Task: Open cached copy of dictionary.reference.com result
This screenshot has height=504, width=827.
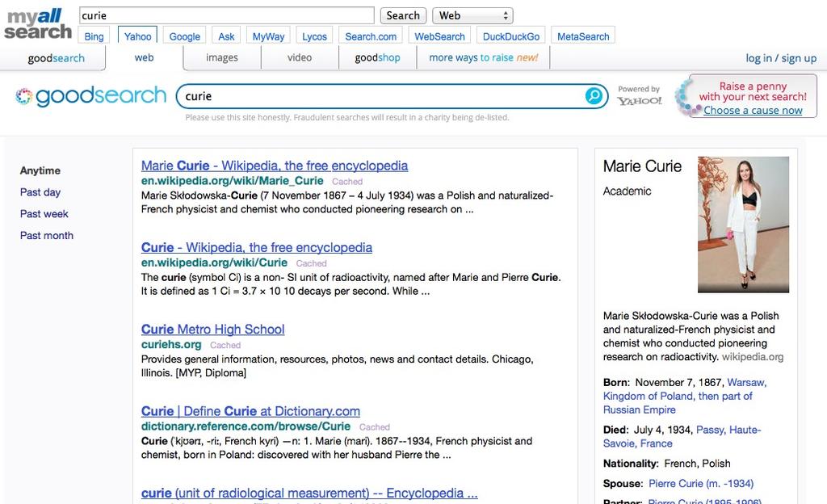Action: coord(375,427)
